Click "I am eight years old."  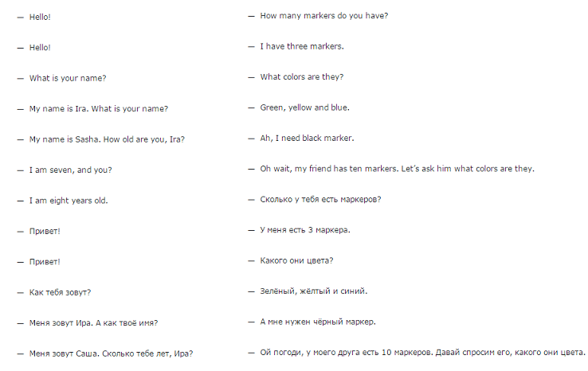pyautogui.click(x=69, y=201)
